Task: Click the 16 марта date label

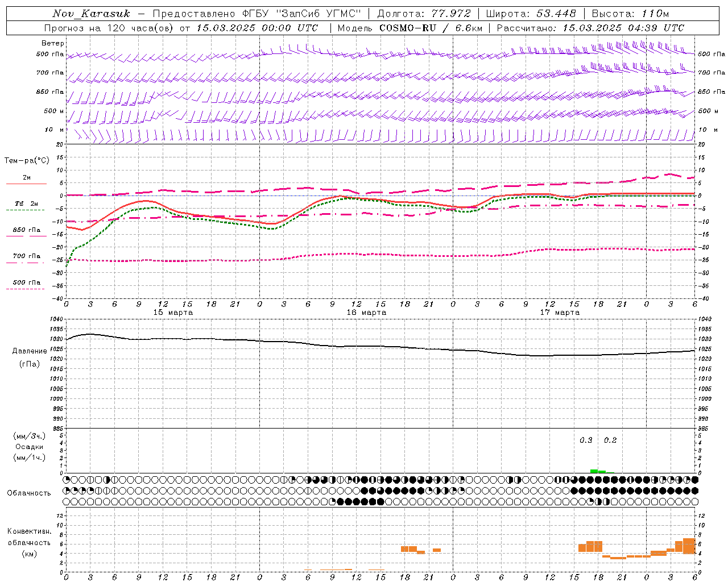Action: (366, 313)
